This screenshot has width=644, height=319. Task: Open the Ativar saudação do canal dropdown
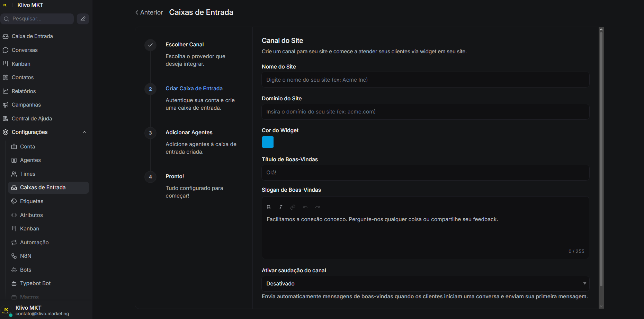pyautogui.click(x=425, y=284)
